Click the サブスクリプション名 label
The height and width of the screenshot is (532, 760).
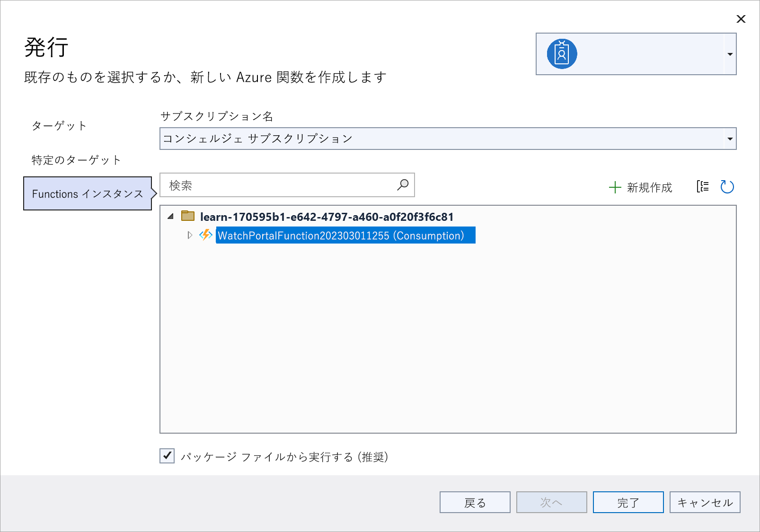click(217, 116)
